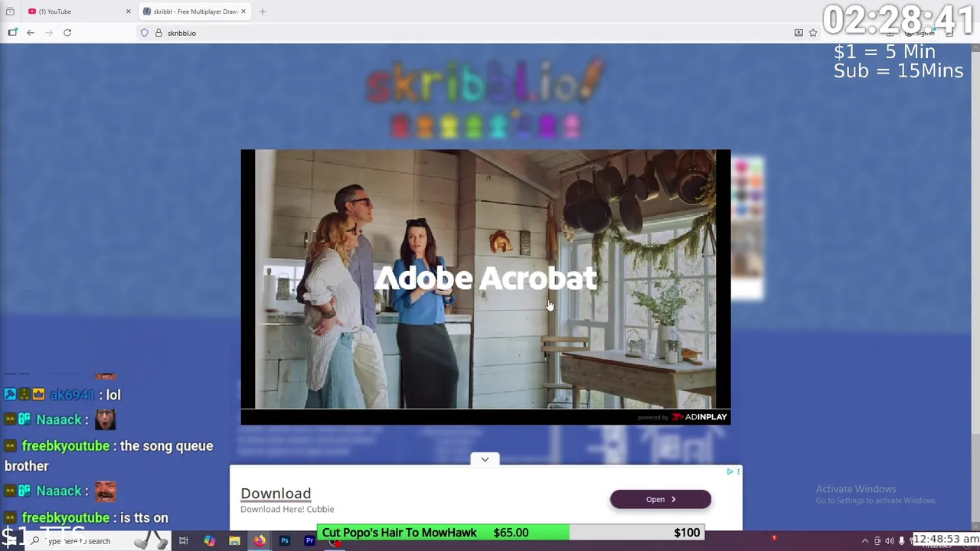This screenshot has height=551, width=980.
Task: Open the tab overview icon in tab bar
Action: (10, 11)
